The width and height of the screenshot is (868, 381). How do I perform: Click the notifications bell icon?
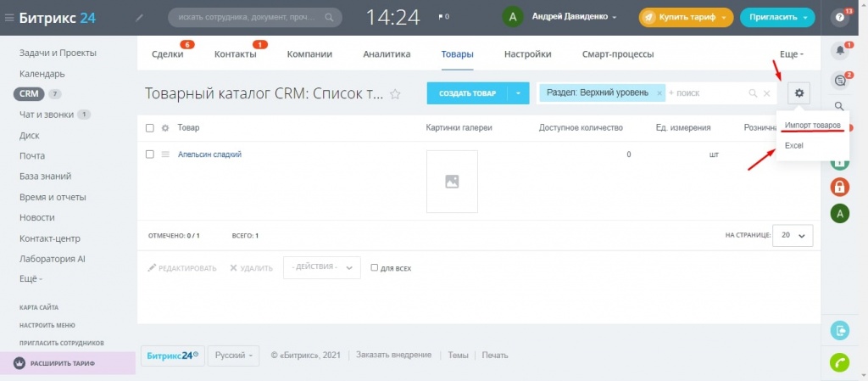pos(840,51)
